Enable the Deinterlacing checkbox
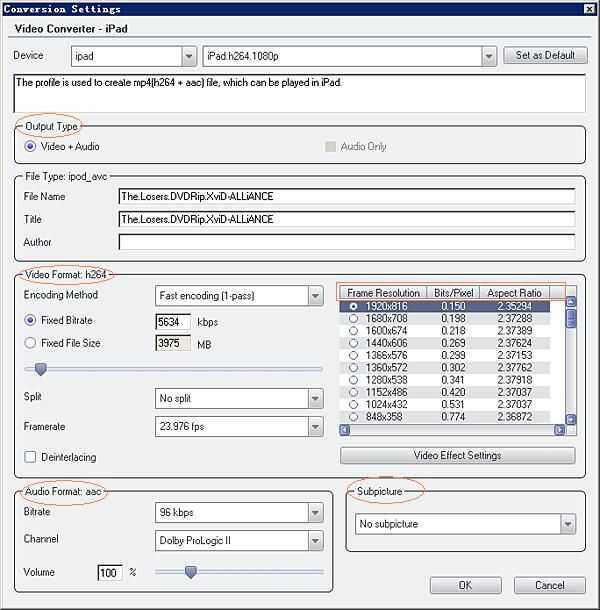Image resolution: width=600 pixels, height=610 pixels. (30, 457)
